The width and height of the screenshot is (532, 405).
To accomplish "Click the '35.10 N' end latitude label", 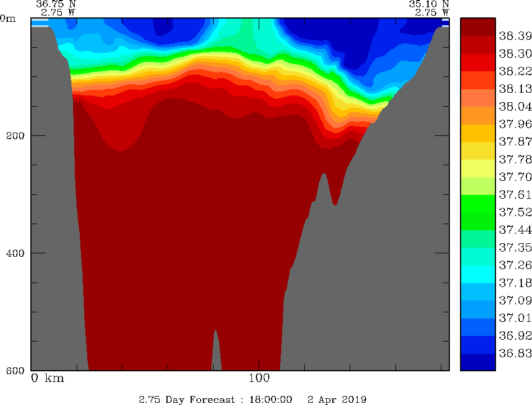I will [429, 4].
